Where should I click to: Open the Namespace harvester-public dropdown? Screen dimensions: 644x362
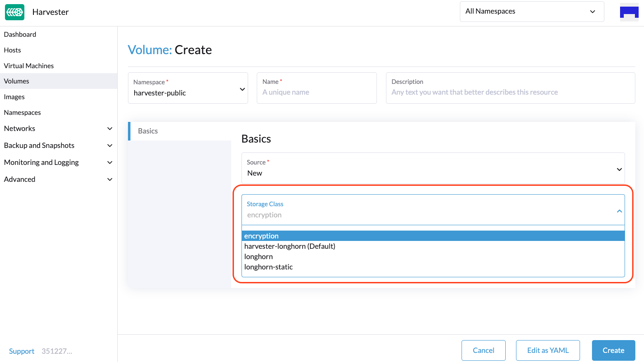click(x=188, y=88)
